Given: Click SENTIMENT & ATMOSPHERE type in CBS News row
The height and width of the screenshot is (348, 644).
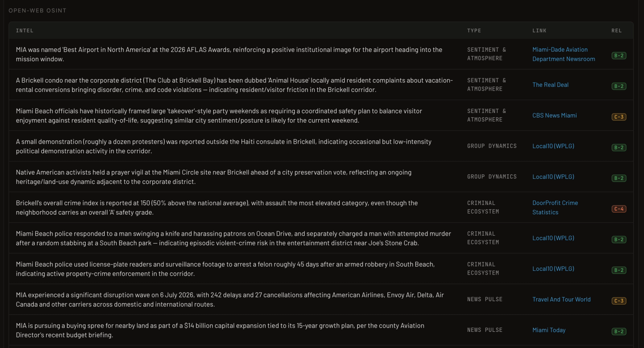Looking at the screenshot, I should 487,115.
